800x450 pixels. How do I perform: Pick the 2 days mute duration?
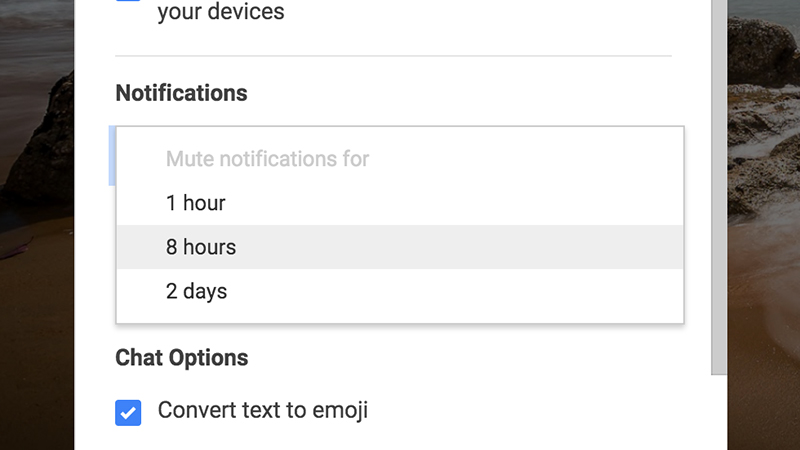(400, 291)
